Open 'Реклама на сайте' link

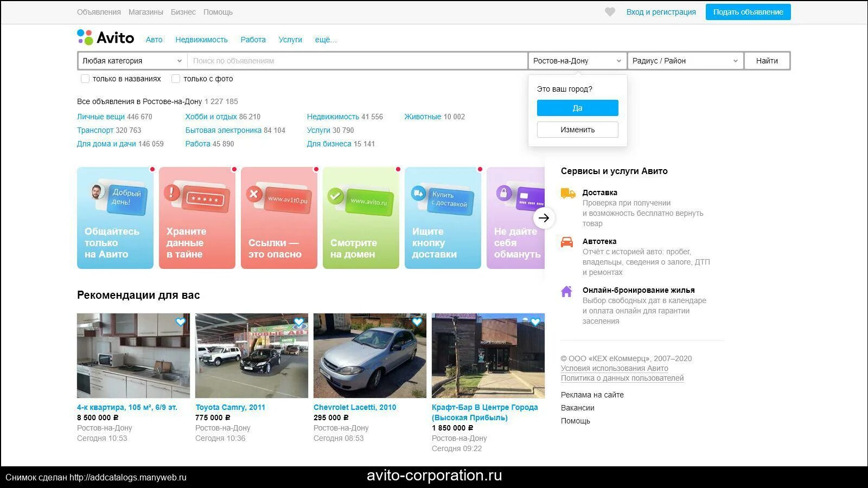pos(592,395)
